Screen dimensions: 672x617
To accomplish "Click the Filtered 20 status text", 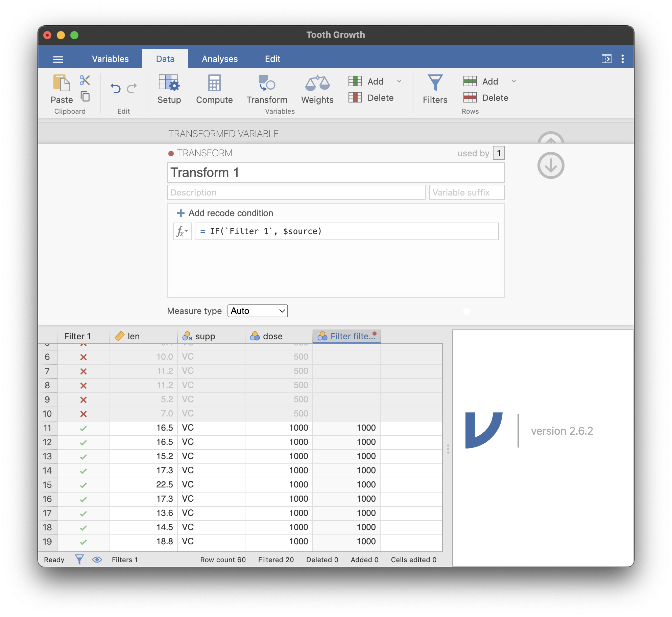I will tap(276, 560).
